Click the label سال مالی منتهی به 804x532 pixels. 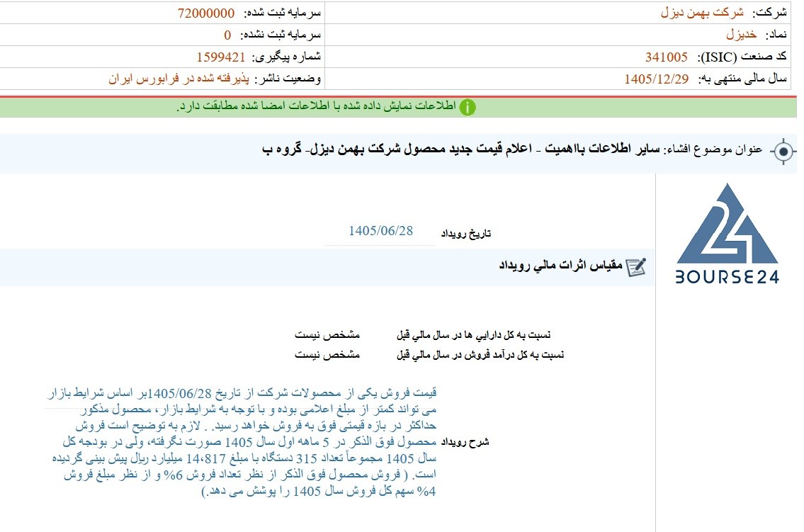coord(742,79)
